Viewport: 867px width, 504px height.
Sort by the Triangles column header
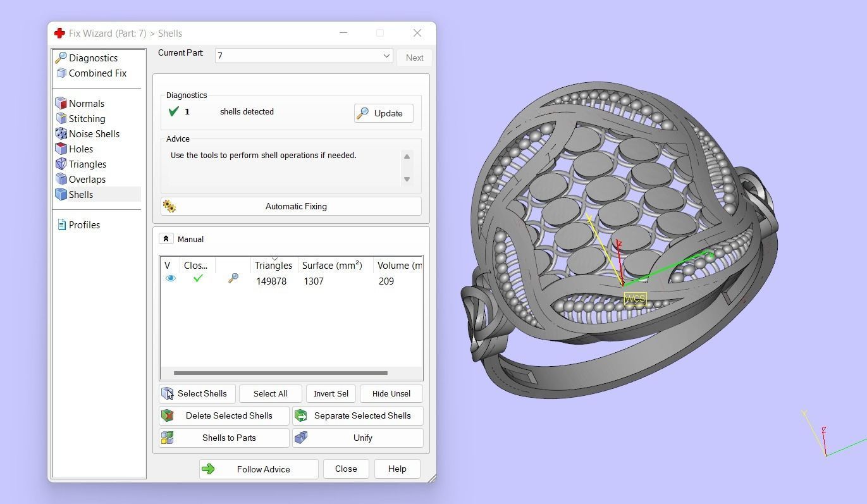[x=274, y=266]
